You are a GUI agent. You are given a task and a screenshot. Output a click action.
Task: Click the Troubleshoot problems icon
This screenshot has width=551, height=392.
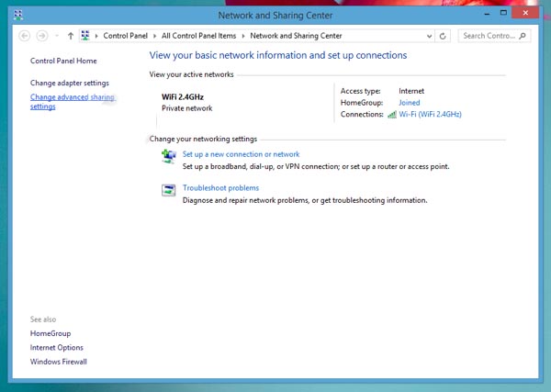(x=169, y=190)
